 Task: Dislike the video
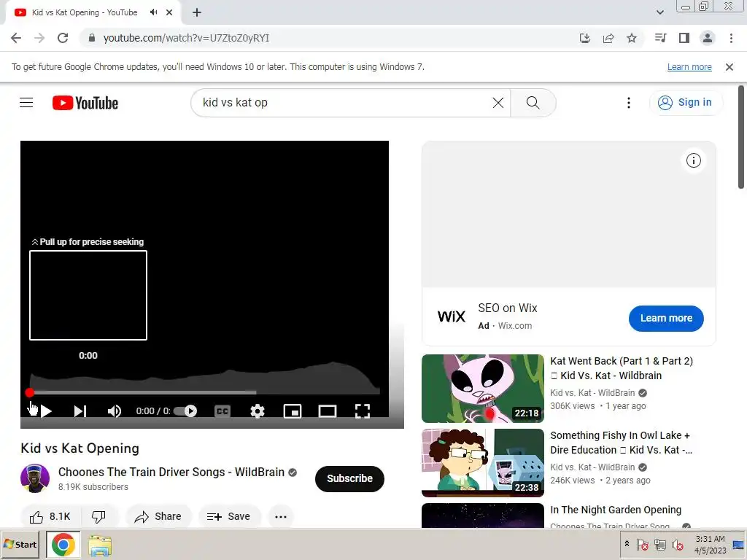tap(98, 517)
